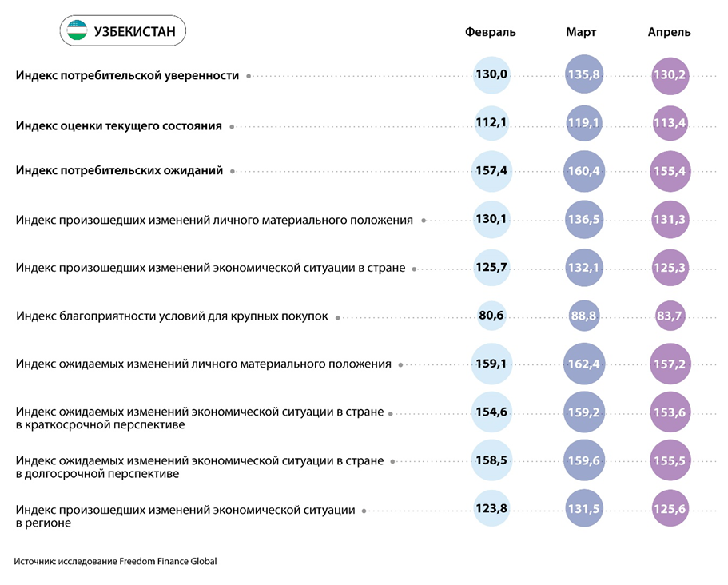Click Индекс благоприятности условий для крупных покупок
Screen dimensions: 728x585
[172, 316]
